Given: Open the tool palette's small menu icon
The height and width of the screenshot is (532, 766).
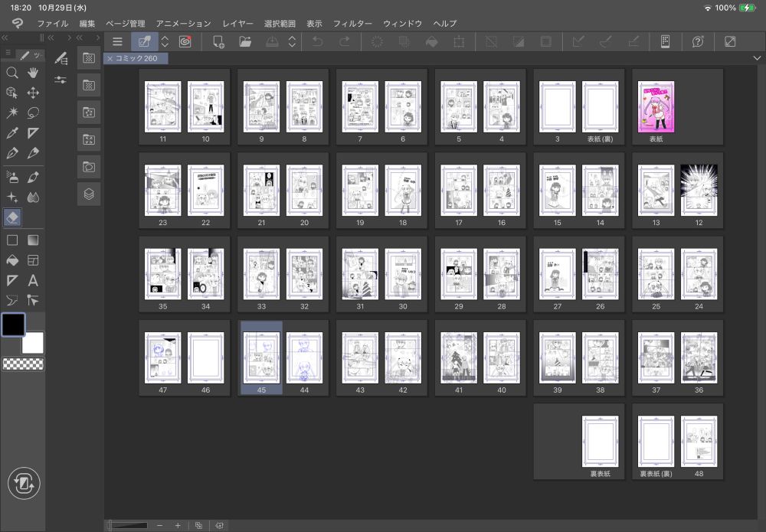Looking at the screenshot, I should (x=8, y=52).
